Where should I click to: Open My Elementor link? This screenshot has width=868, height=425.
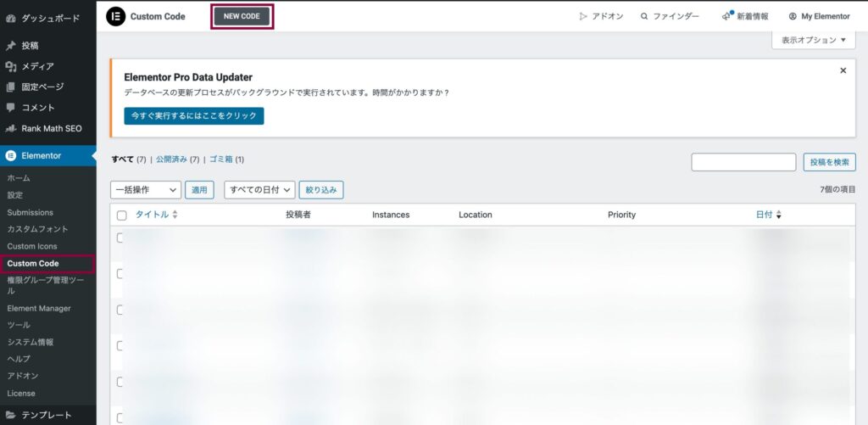(826, 17)
